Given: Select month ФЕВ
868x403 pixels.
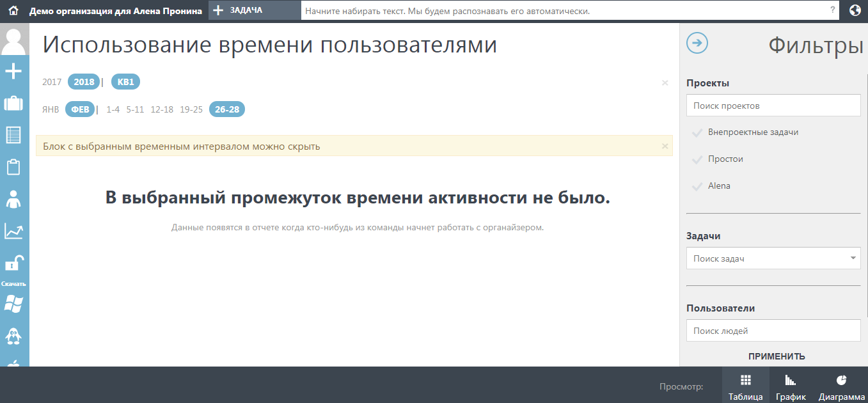Looking at the screenshot, I should pos(80,109).
